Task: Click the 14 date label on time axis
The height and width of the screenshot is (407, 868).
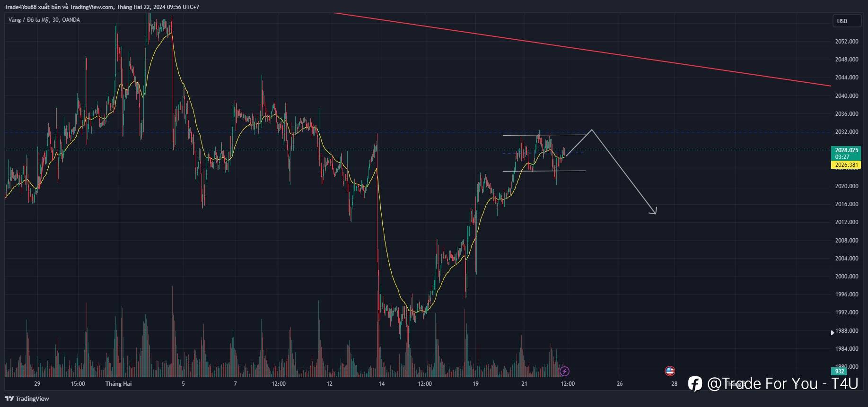Action: pyautogui.click(x=381, y=384)
